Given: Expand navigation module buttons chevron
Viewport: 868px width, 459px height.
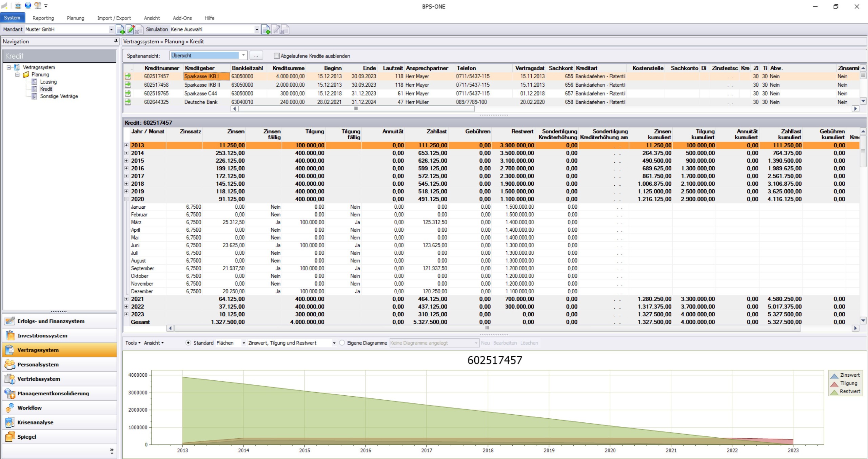Looking at the screenshot, I should tap(112, 451).
